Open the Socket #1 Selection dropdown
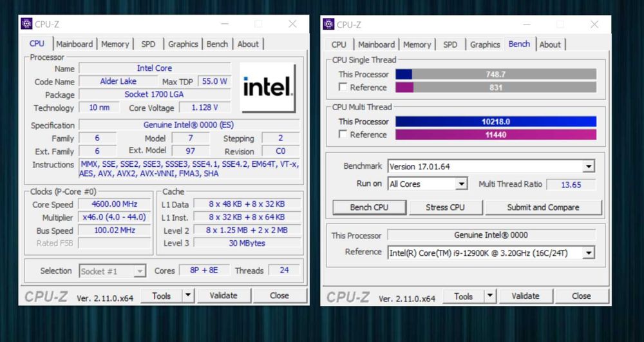The height and width of the screenshot is (342, 644). click(140, 271)
